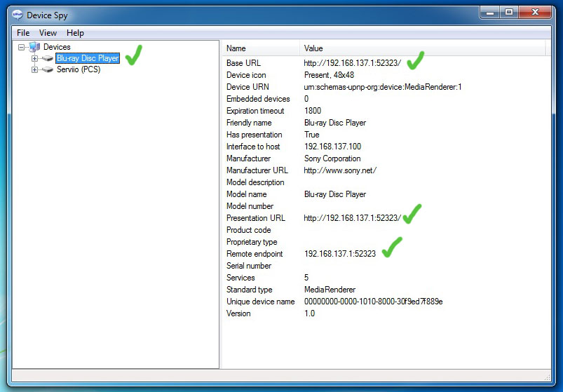
Task: Expand the Blu-ray Disc Player node
Action: click(34, 59)
